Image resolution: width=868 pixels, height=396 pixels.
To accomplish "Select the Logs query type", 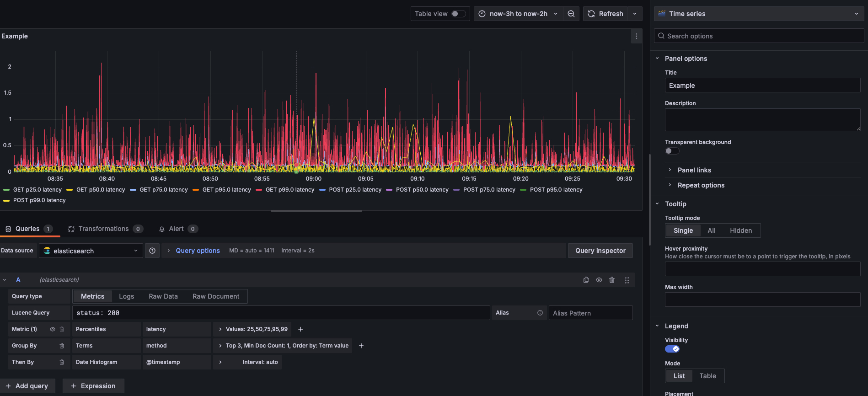I will 126,296.
